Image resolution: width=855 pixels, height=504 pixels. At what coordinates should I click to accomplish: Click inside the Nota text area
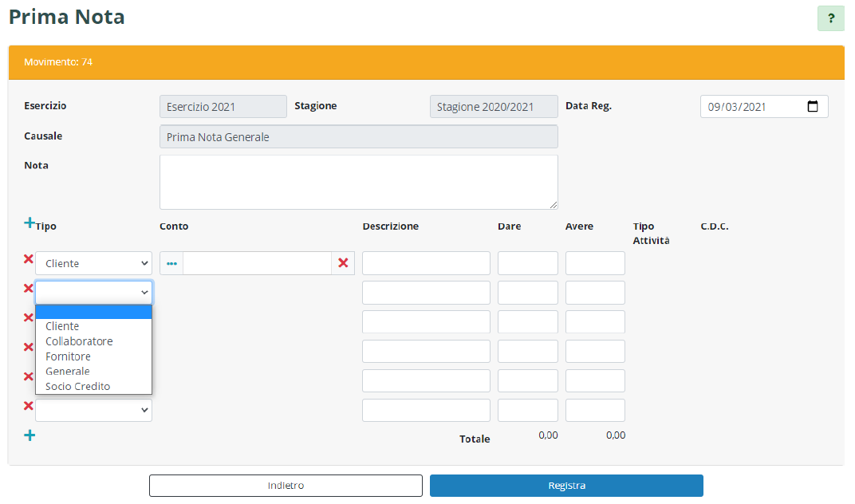(358, 182)
